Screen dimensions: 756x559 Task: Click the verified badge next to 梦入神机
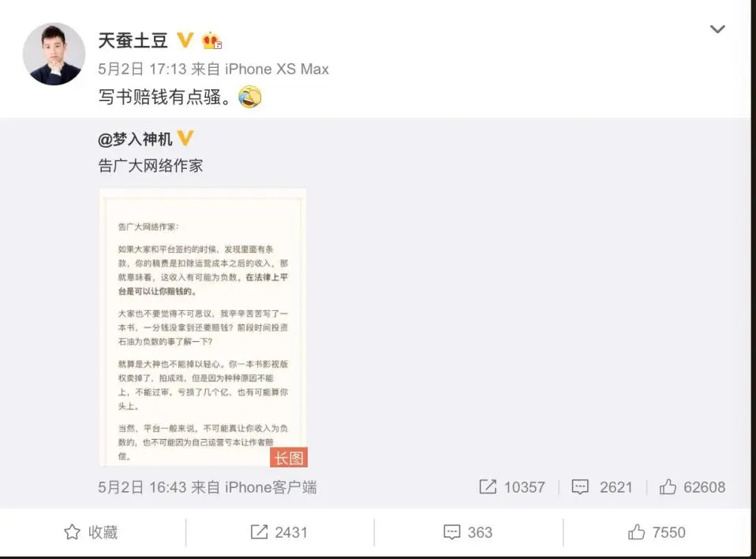tap(185, 138)
